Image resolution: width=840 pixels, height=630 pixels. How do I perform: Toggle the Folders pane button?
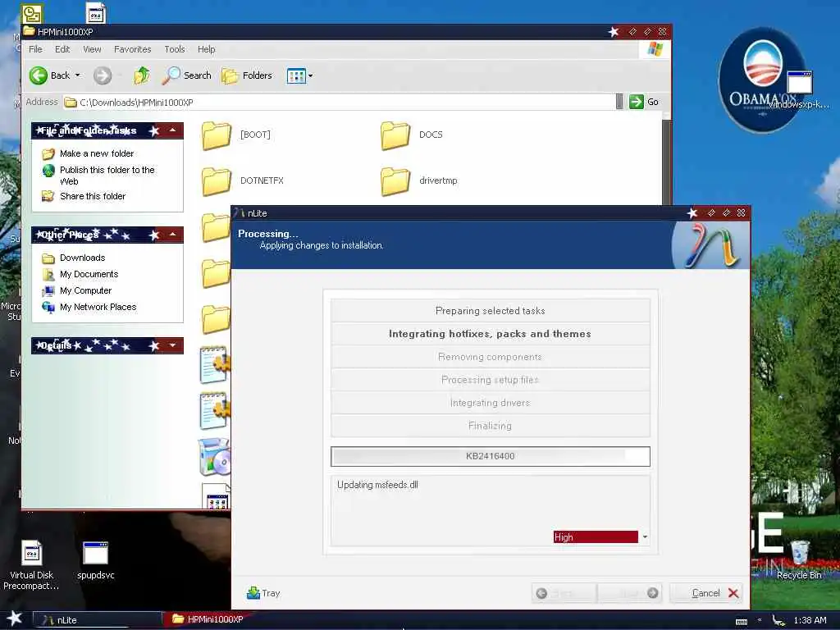coord(247,75)
